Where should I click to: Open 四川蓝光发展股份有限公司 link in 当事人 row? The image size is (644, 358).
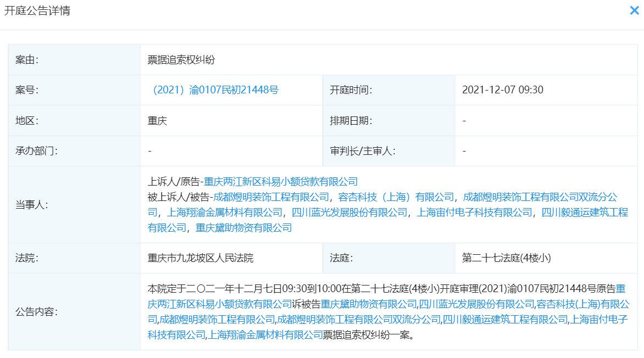[x=350, y=212]
